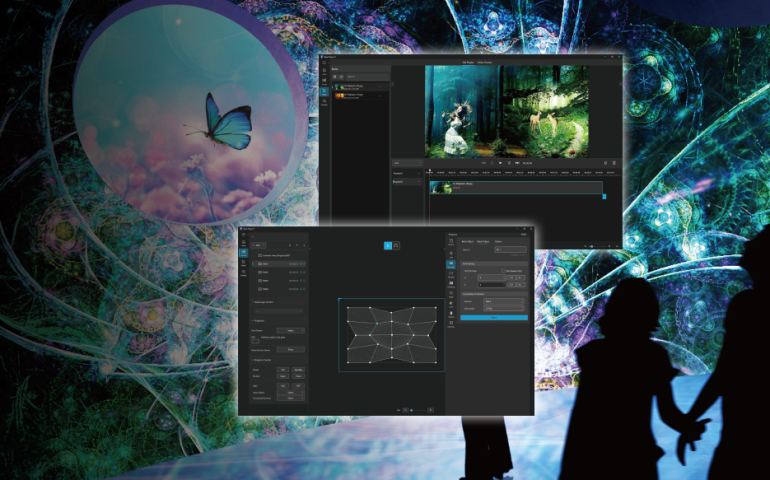The height and width of the screenshot is (480, 770).
Task: Activate the dark mode toggle beside the blue one
Action: point(396,246)
